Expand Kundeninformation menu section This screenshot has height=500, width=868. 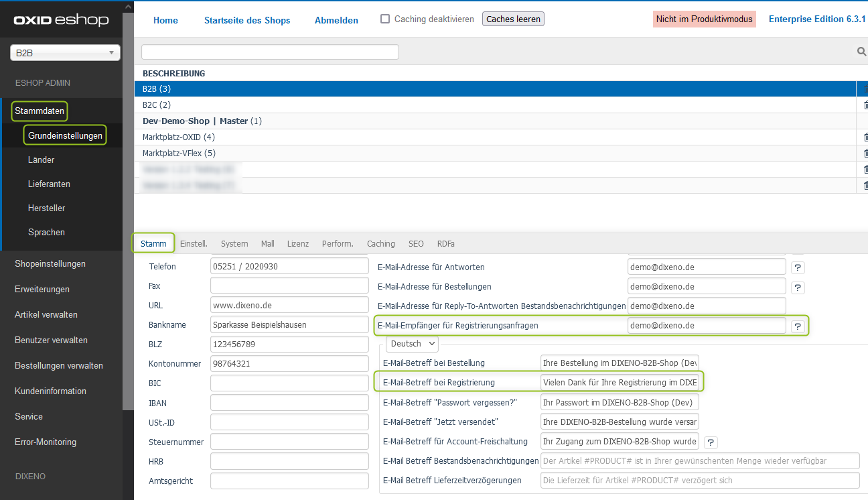[x=50, y=391]
